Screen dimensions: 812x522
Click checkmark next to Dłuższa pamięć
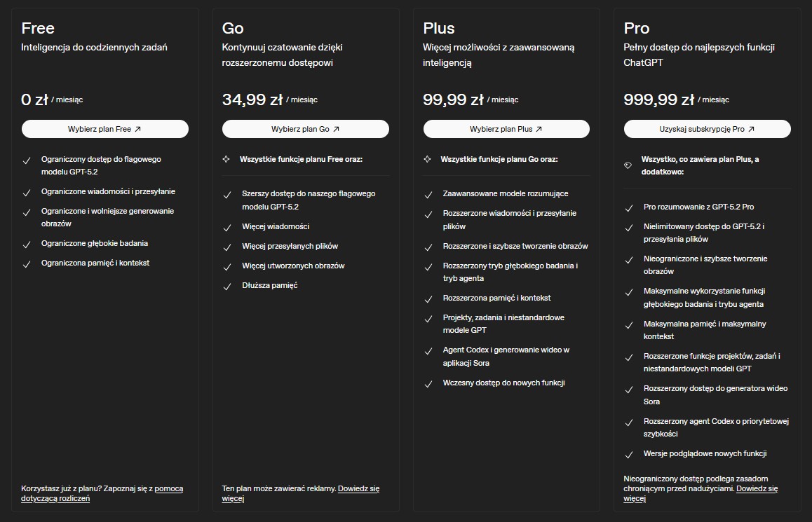tap(227, 287)
